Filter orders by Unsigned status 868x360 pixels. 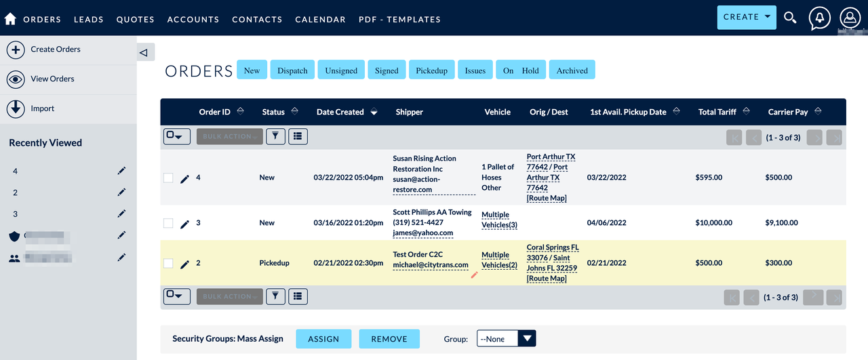(341, 70)
